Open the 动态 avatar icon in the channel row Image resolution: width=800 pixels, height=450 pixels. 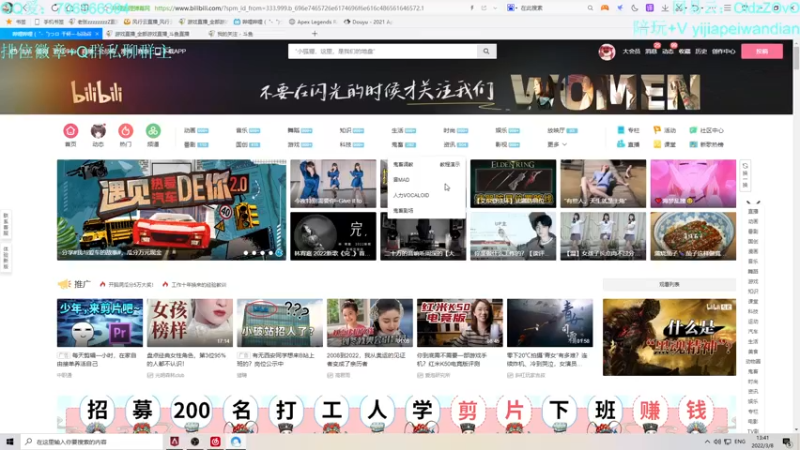(98, 131)
